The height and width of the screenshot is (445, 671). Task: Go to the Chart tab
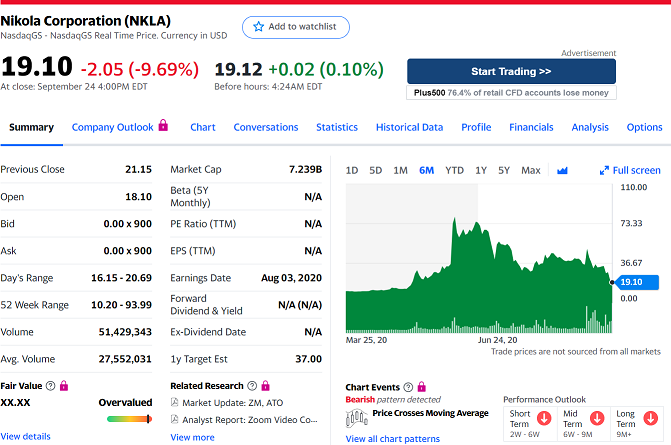point(203,128)
